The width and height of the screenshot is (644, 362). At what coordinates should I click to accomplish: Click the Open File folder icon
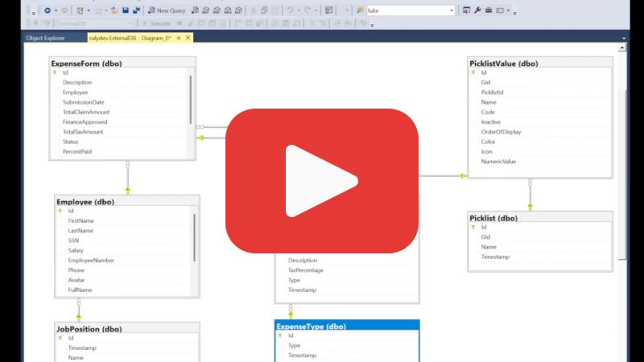114,10
